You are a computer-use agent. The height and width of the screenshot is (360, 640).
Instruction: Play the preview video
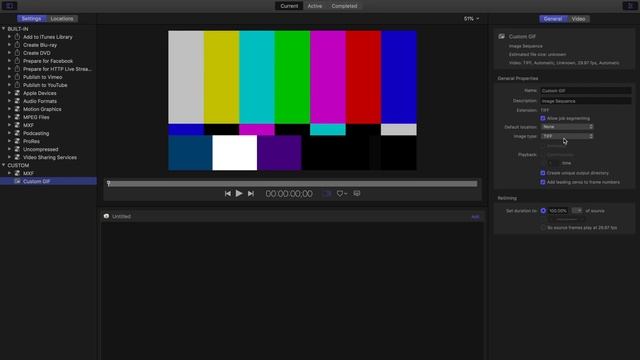[x=239, y=193]
